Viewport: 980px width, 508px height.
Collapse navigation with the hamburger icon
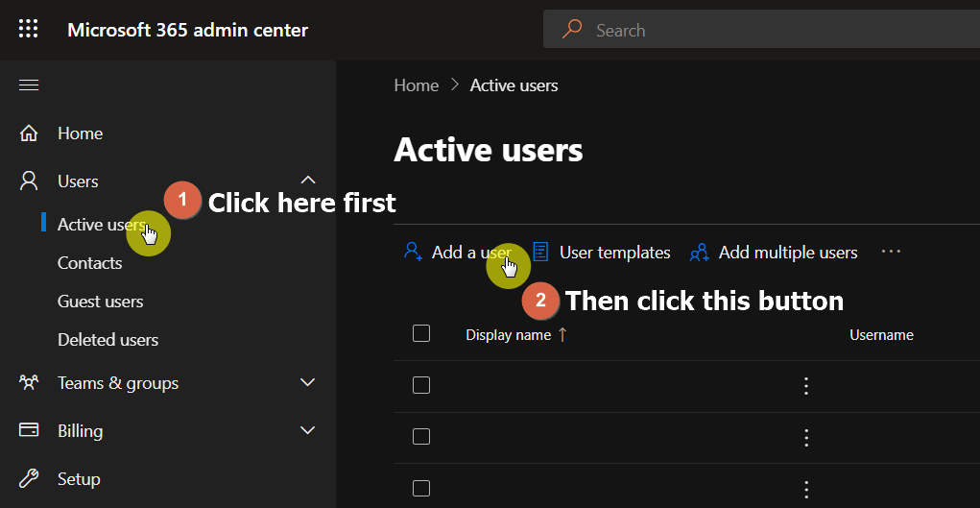(x=29, y=85)
